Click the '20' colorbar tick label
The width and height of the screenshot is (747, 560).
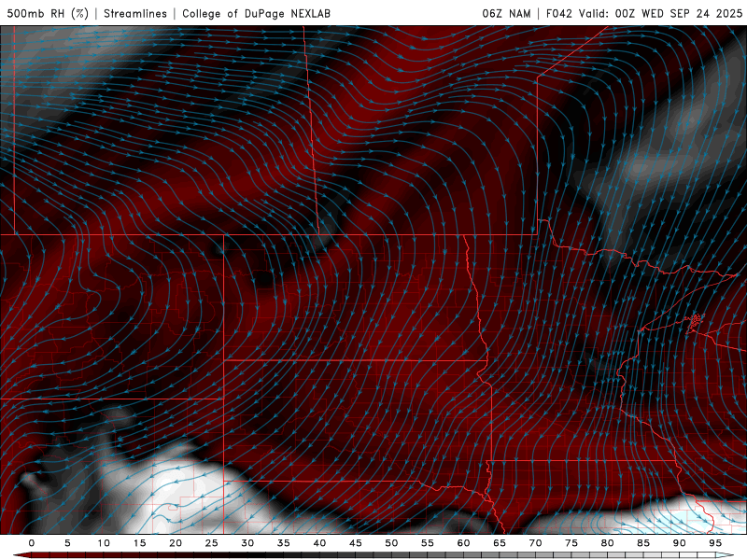click(x=176, y=543)
